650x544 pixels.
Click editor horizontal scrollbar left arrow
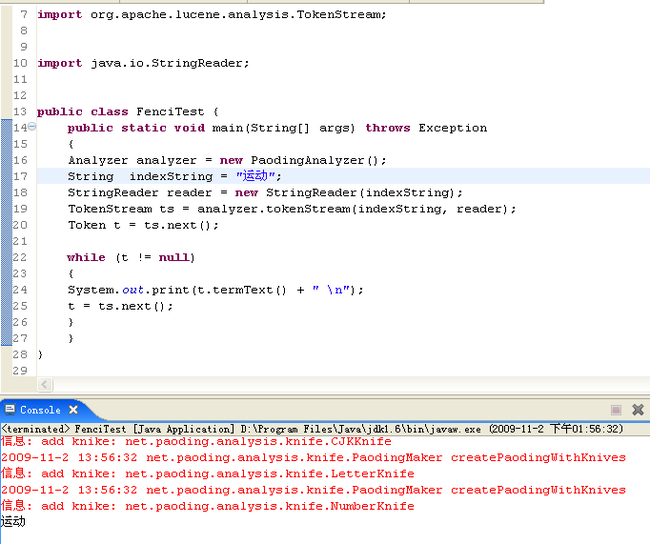[x=45, y=384]
